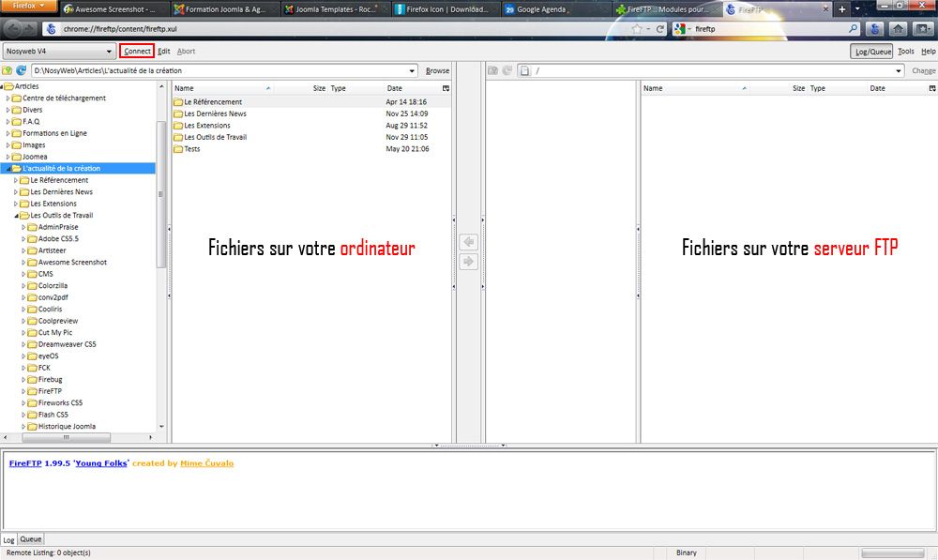Sort remote list by Name column

694,88
